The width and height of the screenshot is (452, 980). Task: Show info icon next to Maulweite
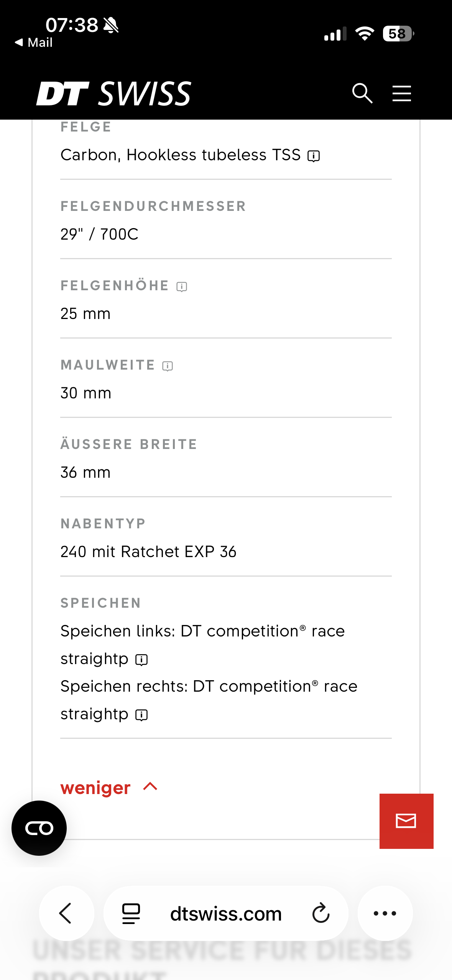[168, 366]
